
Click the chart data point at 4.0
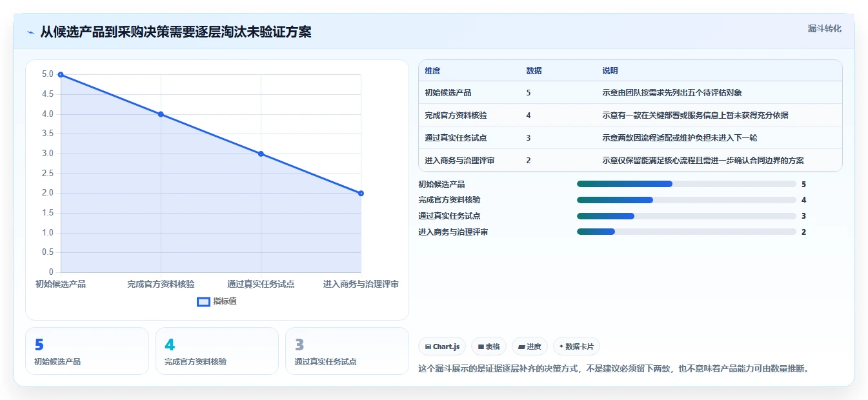point(161,114)
